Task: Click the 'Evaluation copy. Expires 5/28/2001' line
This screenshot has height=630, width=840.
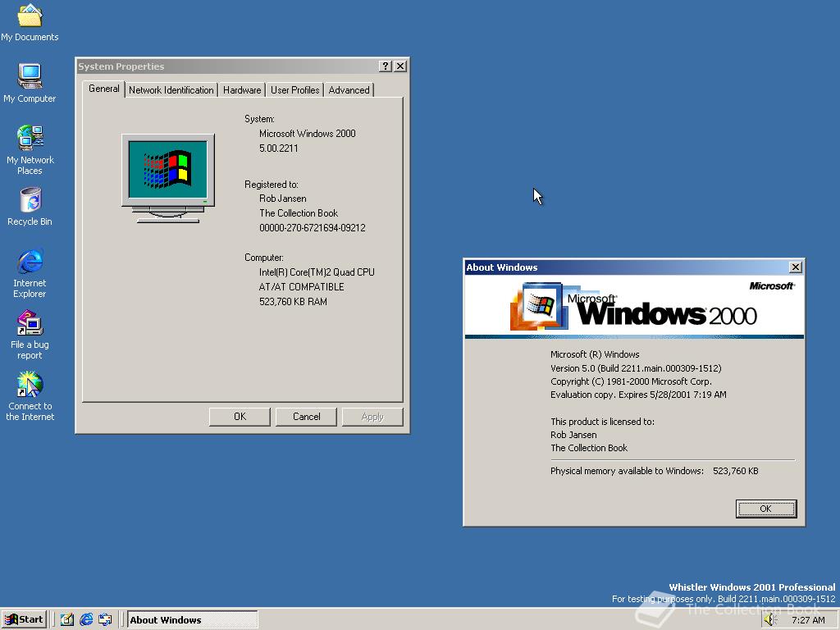Action: 638,395
